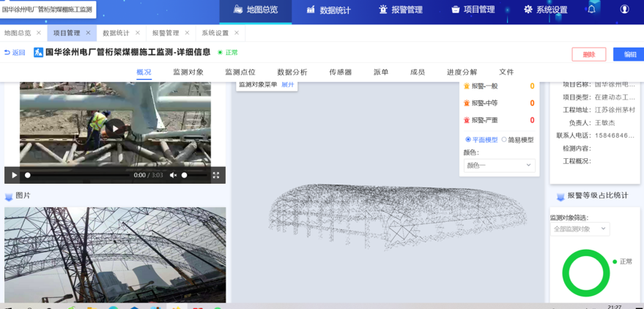Open the 颜色一 color dropdown

499,165
